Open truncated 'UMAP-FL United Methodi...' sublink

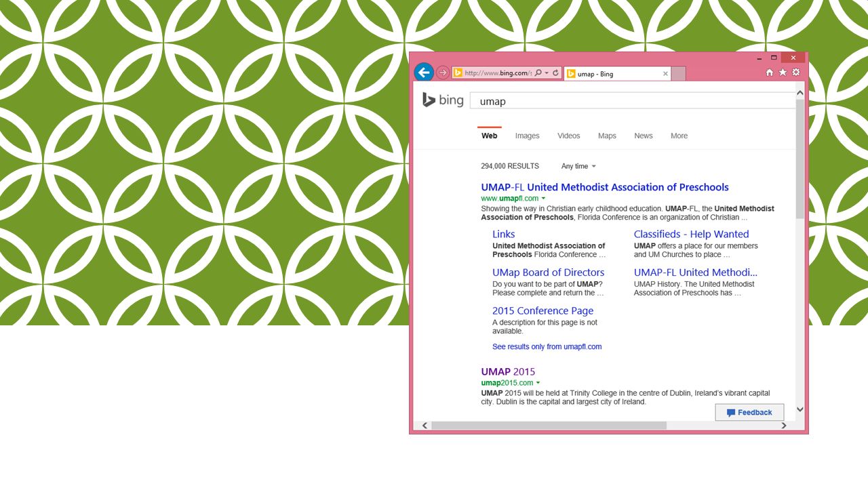pyautogui.click(x=696, y=272)
